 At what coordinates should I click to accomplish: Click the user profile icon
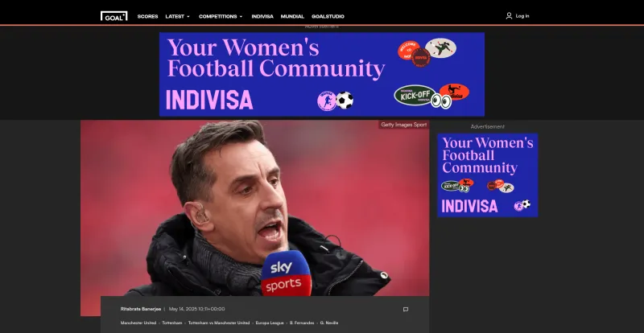click(x=509, y=16)
